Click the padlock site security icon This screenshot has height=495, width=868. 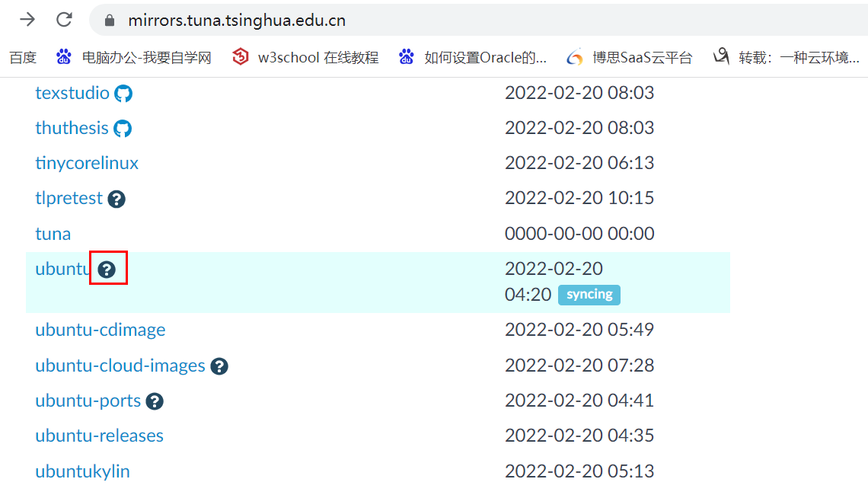tap(110, 21)
